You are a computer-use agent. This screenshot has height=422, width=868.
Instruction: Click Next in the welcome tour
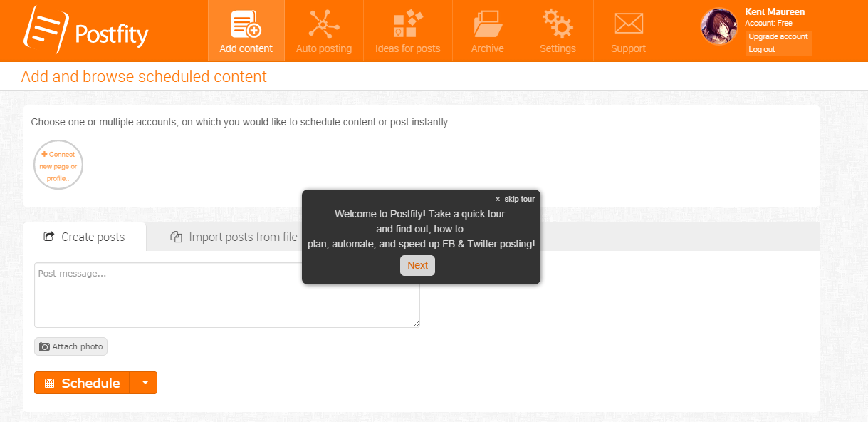pos(417,265)
